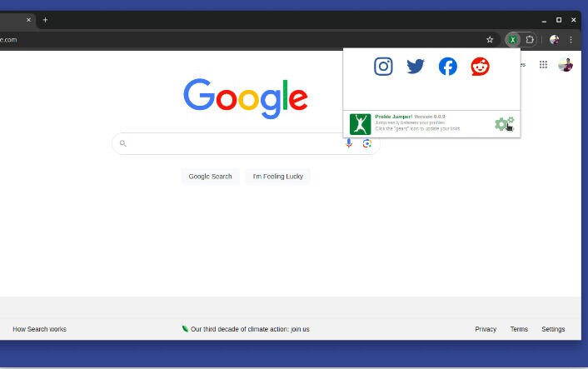
Task: Open the Google apps grid
Action: click(543, 65)
